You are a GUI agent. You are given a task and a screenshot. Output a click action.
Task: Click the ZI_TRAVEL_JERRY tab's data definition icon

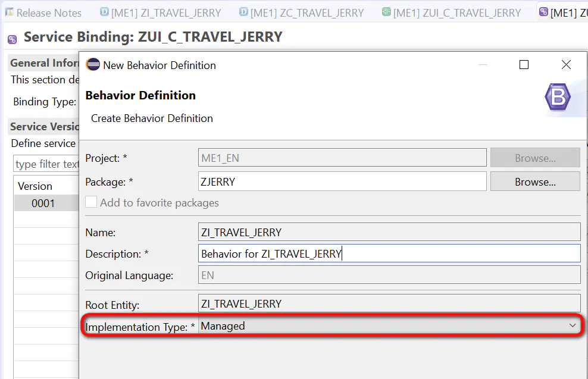click(x=104, y=12)
